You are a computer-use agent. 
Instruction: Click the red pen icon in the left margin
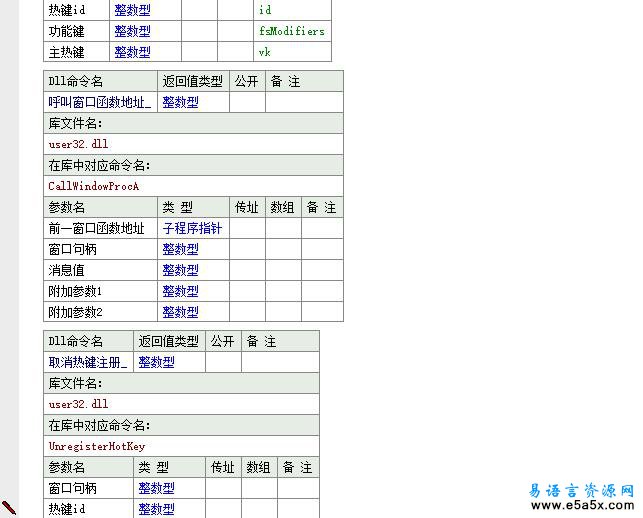pyautogui.click(x=9, y=507)
